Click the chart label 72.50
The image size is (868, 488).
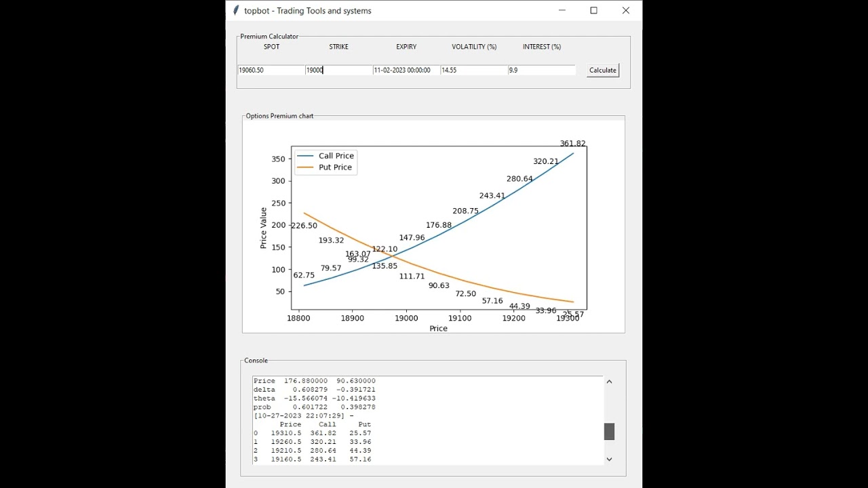pyautogui.click(x=465, y=294)
